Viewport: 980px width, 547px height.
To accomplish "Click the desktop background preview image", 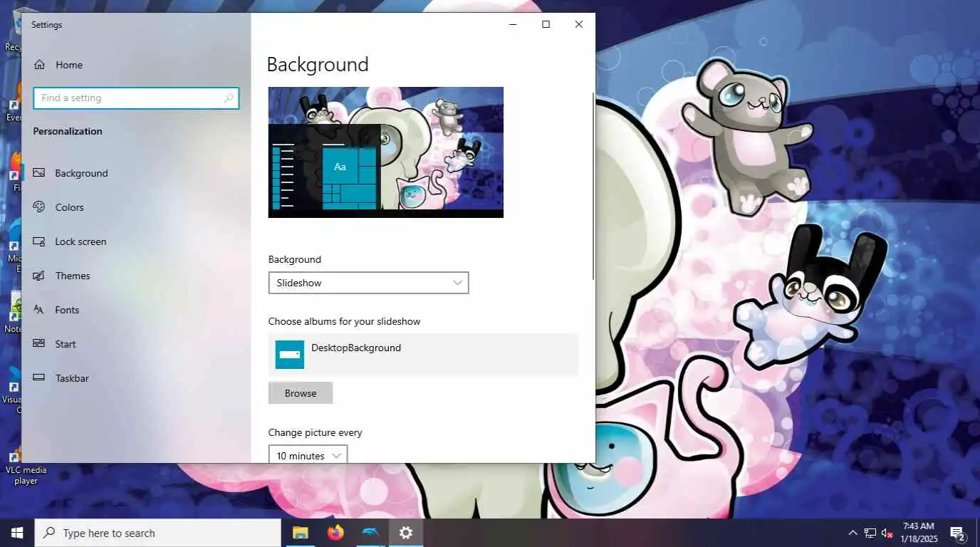I will point(386,152).
